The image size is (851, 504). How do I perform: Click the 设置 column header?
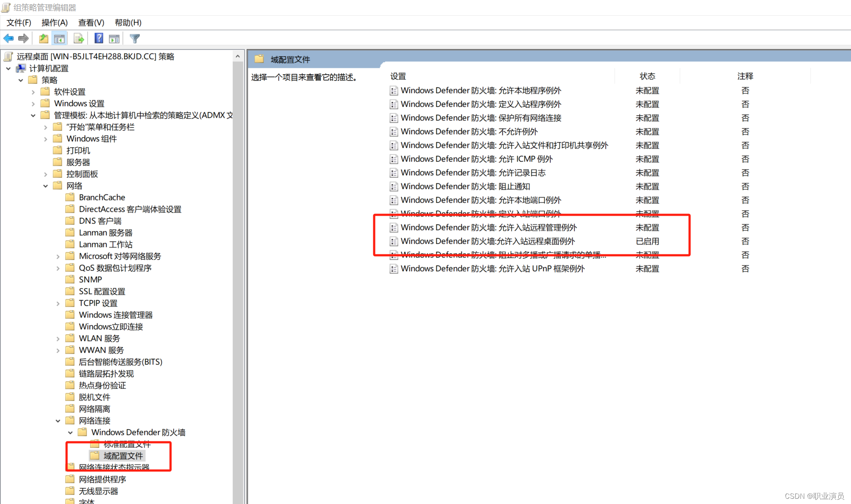coord(398,76)
